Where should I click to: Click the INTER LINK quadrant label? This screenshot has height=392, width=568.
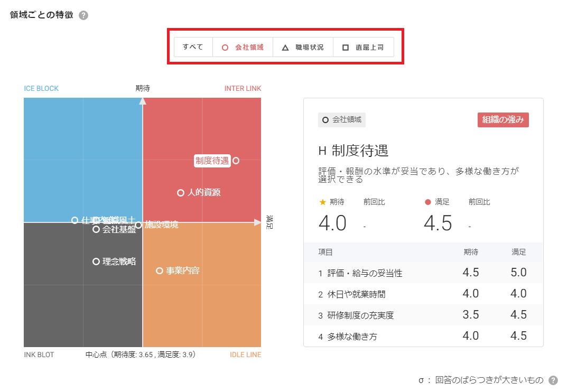point(243,88)
